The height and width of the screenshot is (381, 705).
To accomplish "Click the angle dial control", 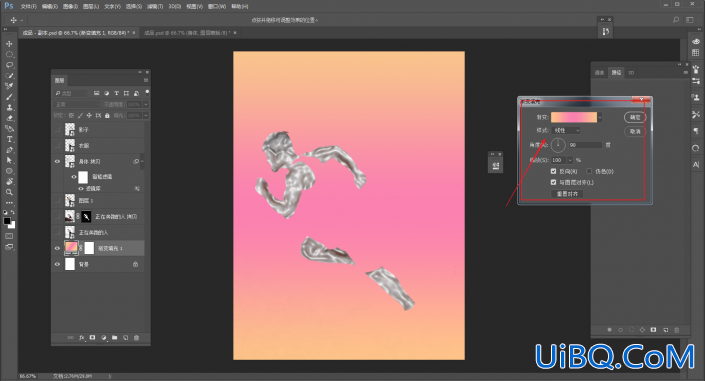I will pyautogui.click(x=558, y=145).
